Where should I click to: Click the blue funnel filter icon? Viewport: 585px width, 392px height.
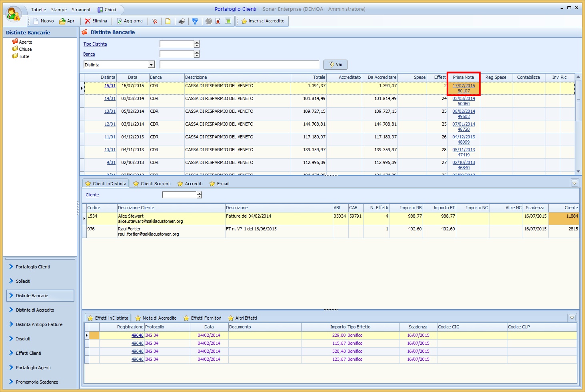pos(195,21)
